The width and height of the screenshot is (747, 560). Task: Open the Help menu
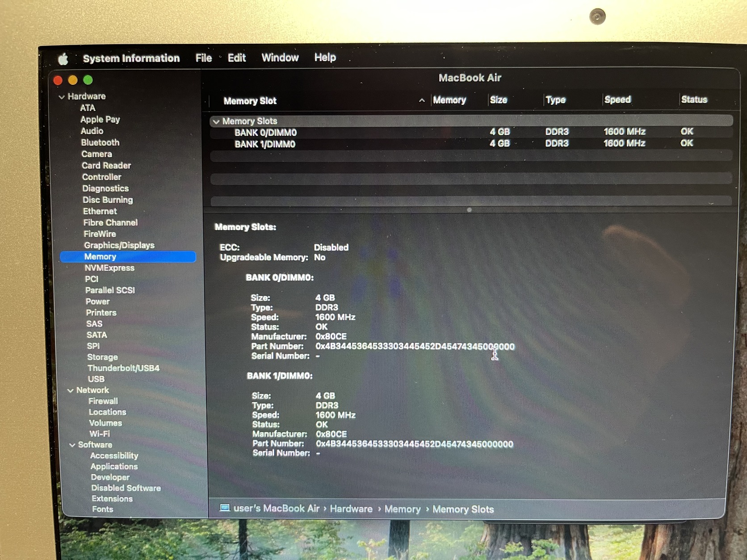click(x=325, y=57)
